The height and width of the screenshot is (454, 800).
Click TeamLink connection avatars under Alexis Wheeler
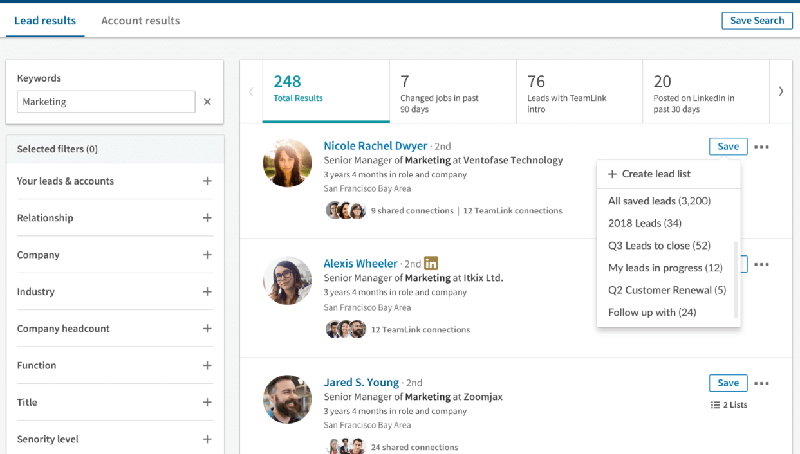click(x=346, y=329)
